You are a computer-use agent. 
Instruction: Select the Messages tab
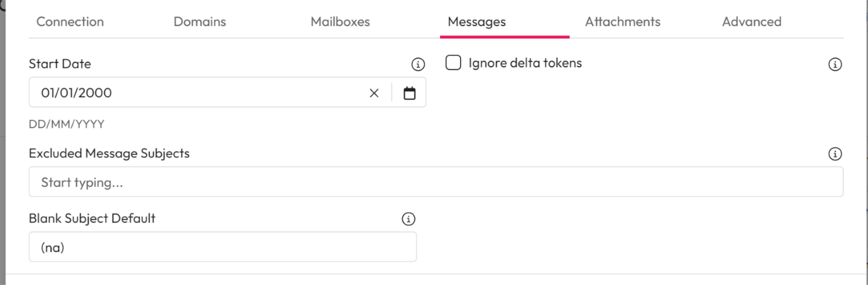click(x=476, y=22)
